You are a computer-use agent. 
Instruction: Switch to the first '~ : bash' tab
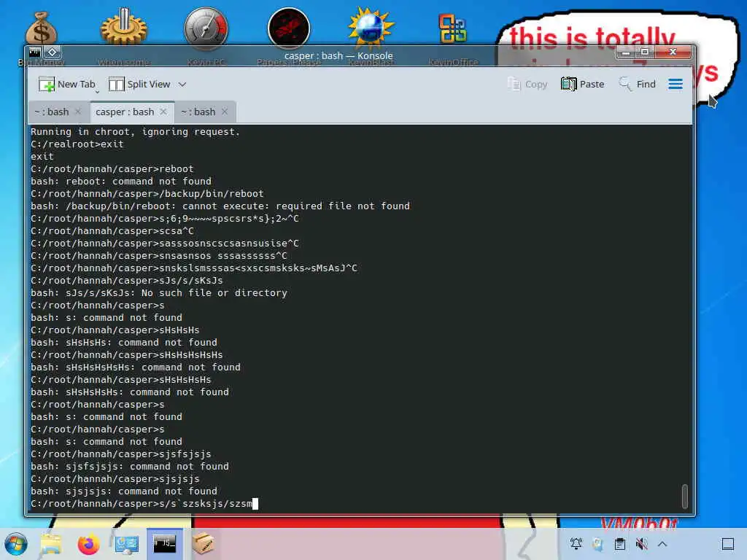52,112
